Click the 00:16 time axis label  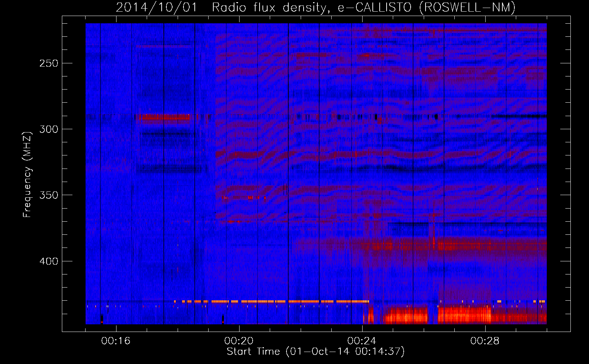[116, 341]
